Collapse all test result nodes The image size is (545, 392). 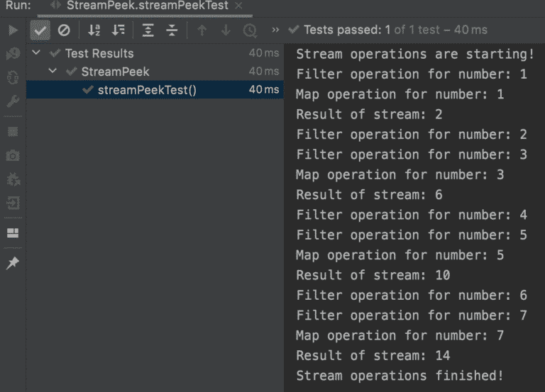click(172, 30)
